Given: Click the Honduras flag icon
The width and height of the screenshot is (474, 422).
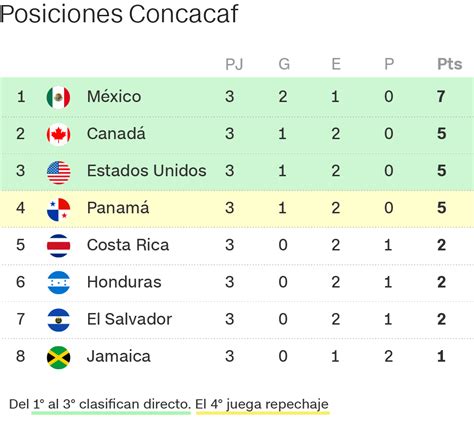Looking at the screenshot, I should pos(58,283).
